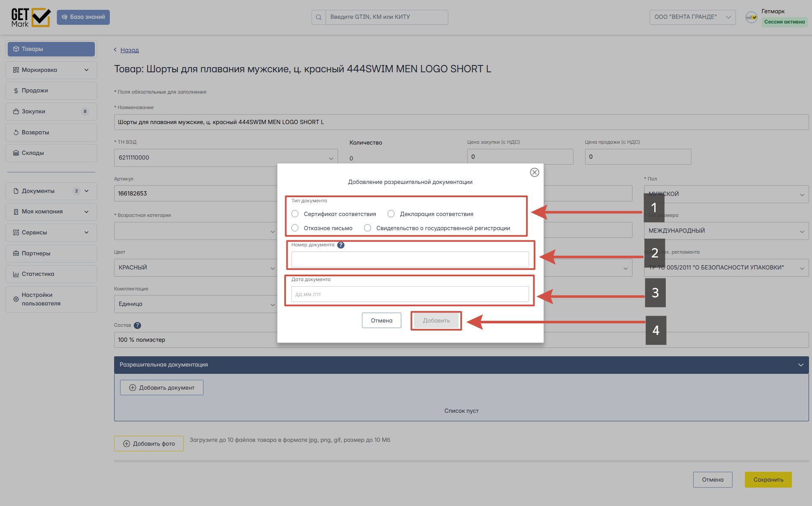The width and height of the screenshot is (812, 506).
Task: Collapse the Разрешительная документация panel
Action: click(800, 365)
